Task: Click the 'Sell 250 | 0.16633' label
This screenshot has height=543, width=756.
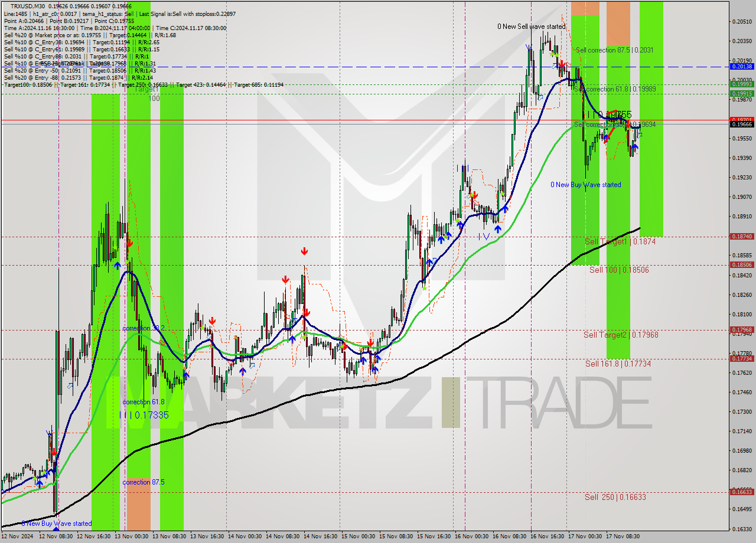Action: pos(615,497)
